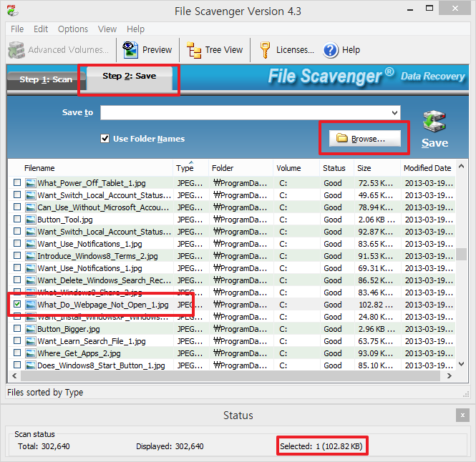Image resolution: width=476 pixels, height=462 pixels.
Task: Open Preview from the toolbar
Action: point(147,50)
